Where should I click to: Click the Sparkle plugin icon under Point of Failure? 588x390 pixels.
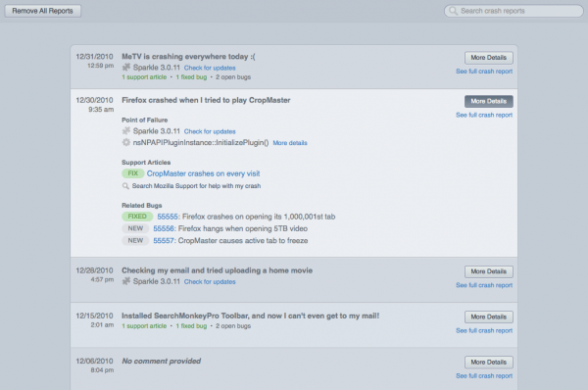(126, 131)
